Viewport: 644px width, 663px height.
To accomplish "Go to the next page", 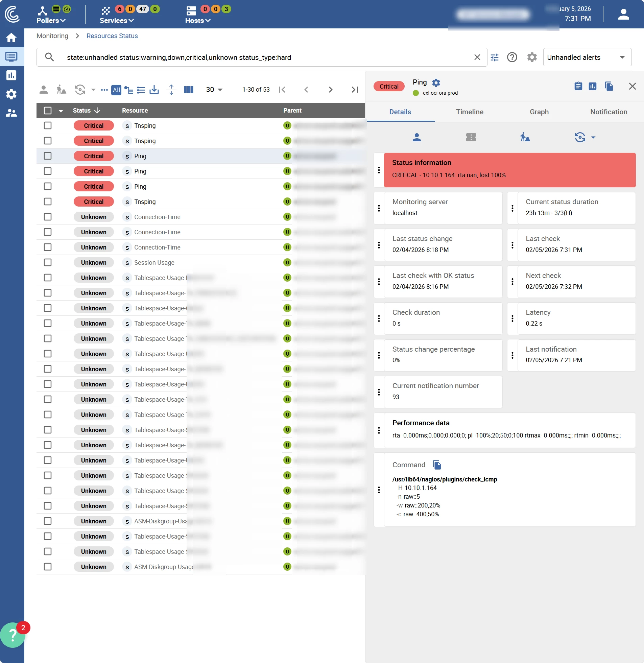I will pos(331,90).
